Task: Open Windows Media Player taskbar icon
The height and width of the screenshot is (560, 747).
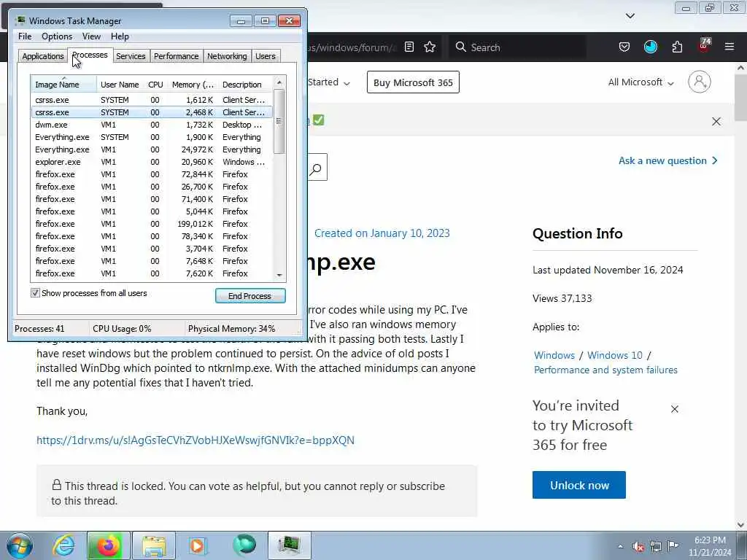Action: pos(197,545)
